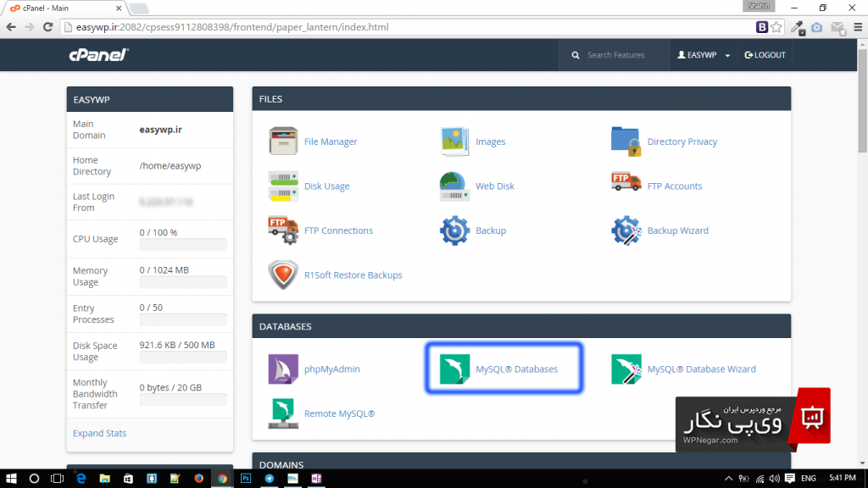Open the Directory Privacy link
The width and height of the screenshot is (868, 488).
point(682,141)
